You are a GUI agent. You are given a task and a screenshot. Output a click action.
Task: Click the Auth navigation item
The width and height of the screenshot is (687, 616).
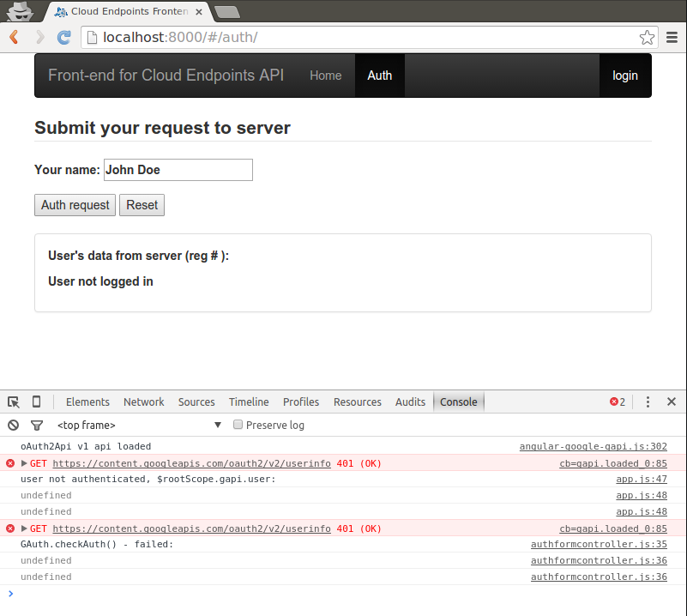point(379,75)
